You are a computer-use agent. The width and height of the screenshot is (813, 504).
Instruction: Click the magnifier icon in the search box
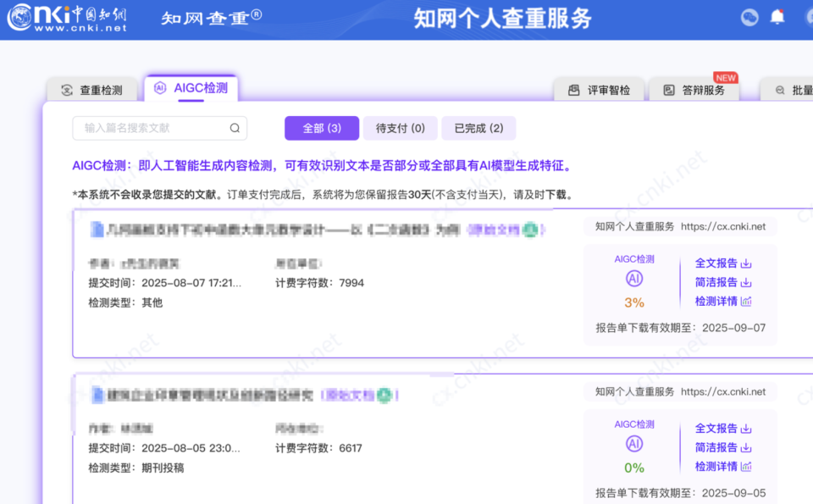(x=235, y=128)
